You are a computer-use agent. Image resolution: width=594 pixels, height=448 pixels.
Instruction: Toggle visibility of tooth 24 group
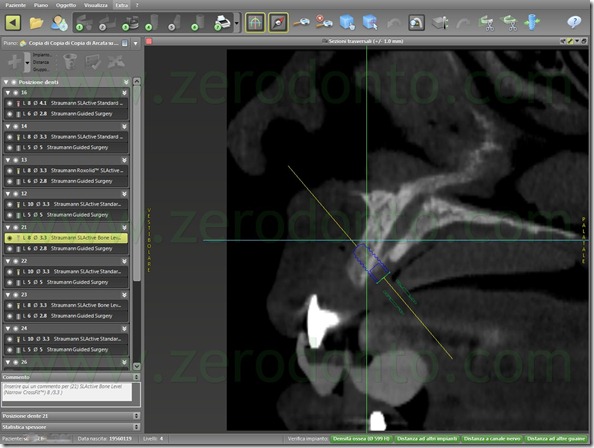(16, 329)
